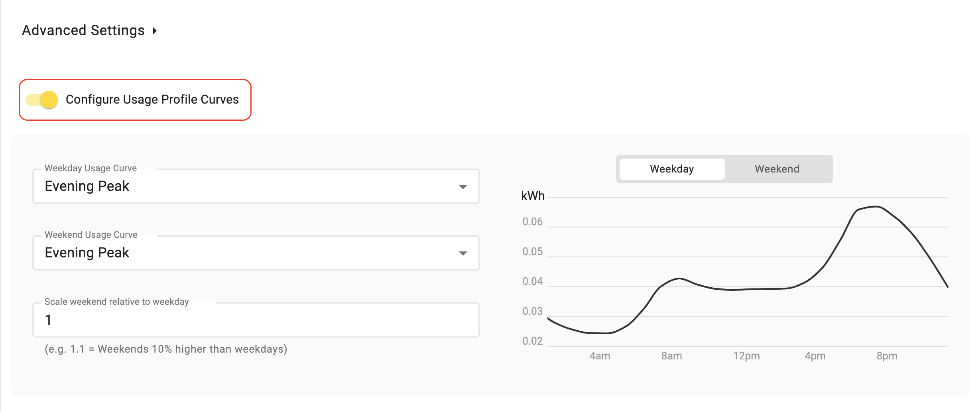The height and width of the screenshot is (412, 980).
Task: Switch to the Weekend chart tab
Action: tap(777, 169)
